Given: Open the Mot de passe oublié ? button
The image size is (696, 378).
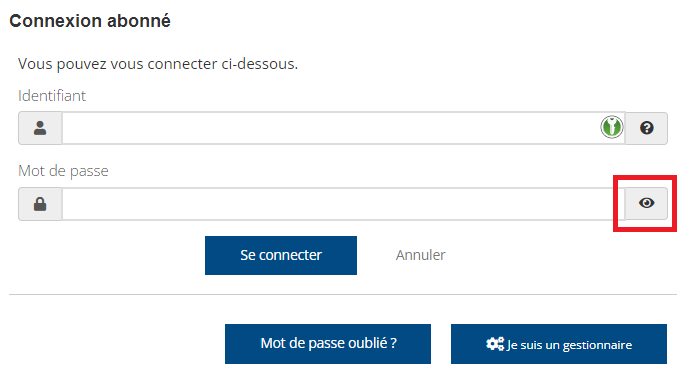Looking at the screenshot, I should (x=328, y=344).
